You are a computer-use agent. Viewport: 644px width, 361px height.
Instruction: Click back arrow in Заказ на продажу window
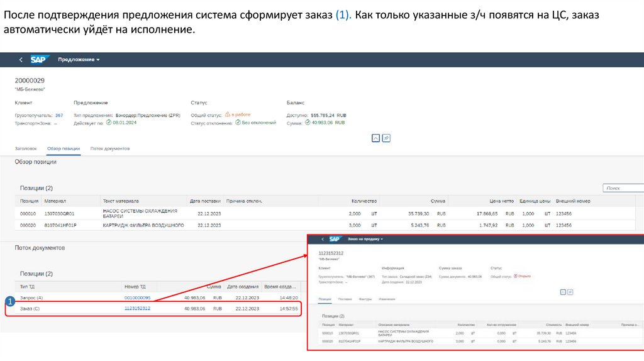(x=323, y=239)
